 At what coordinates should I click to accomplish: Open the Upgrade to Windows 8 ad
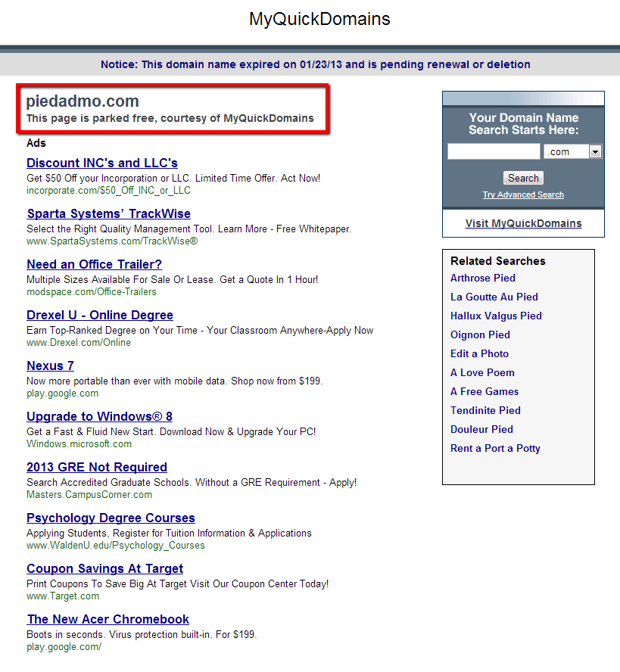tap(99, 416)
